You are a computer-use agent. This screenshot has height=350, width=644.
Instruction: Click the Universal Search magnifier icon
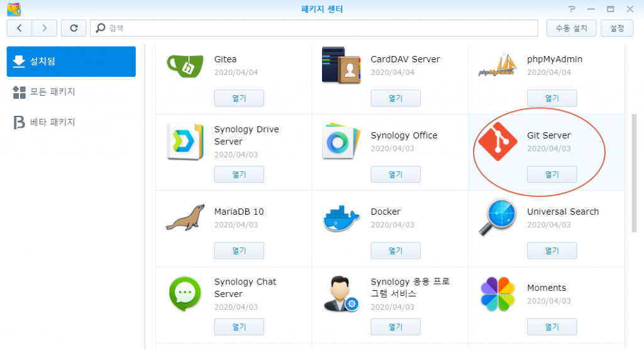pos(497,217)
